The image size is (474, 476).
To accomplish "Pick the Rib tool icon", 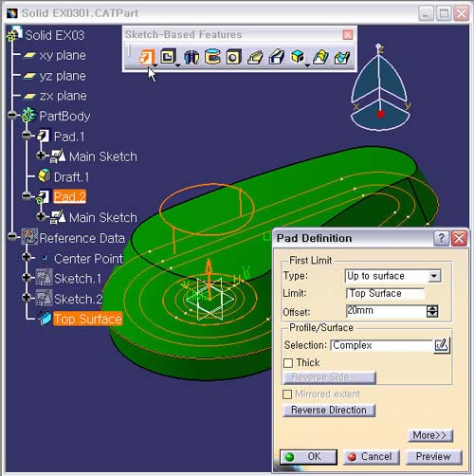I will 255,58.
